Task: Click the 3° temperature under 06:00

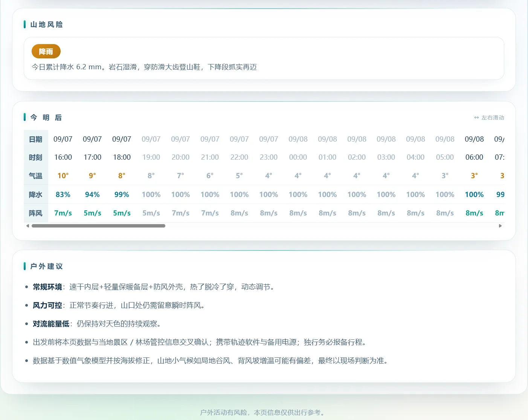Action: tap(474, 176)
